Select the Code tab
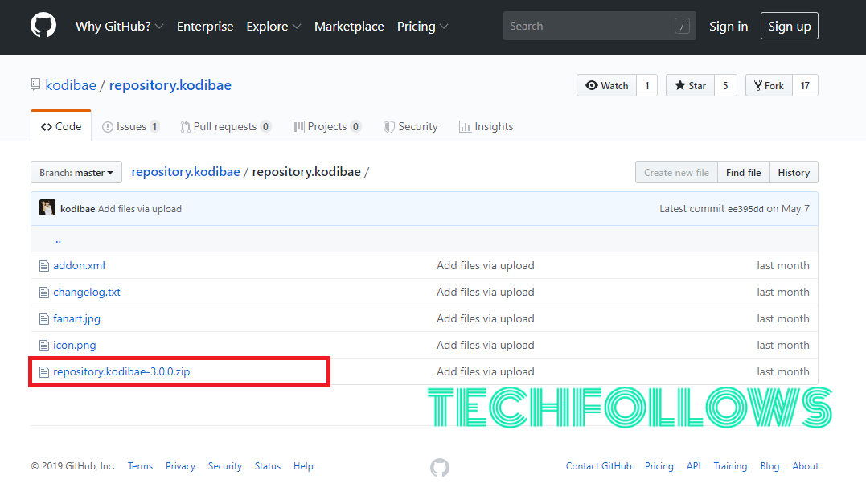The image size is (866, 504). pyautogui.click(x=61, y=126)
